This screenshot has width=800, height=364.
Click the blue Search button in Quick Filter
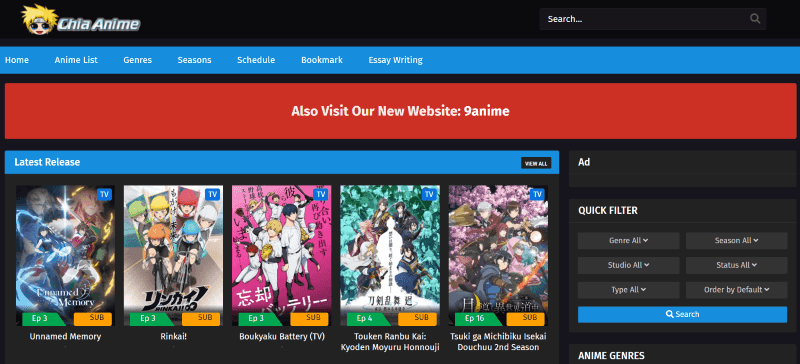pyautogui.click(x=683, y=314)
